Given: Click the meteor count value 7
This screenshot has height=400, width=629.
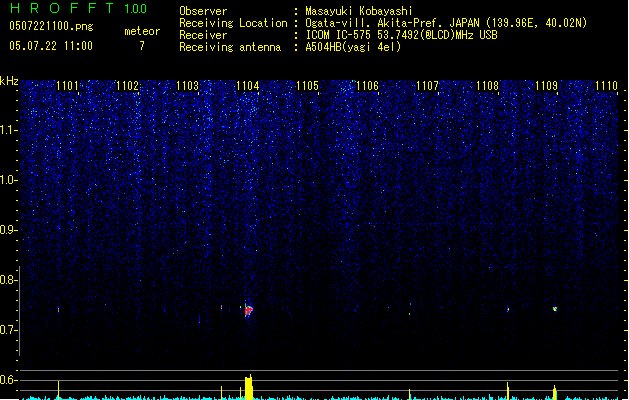Looking at the screenshot, I should click(x=142, y=46).
